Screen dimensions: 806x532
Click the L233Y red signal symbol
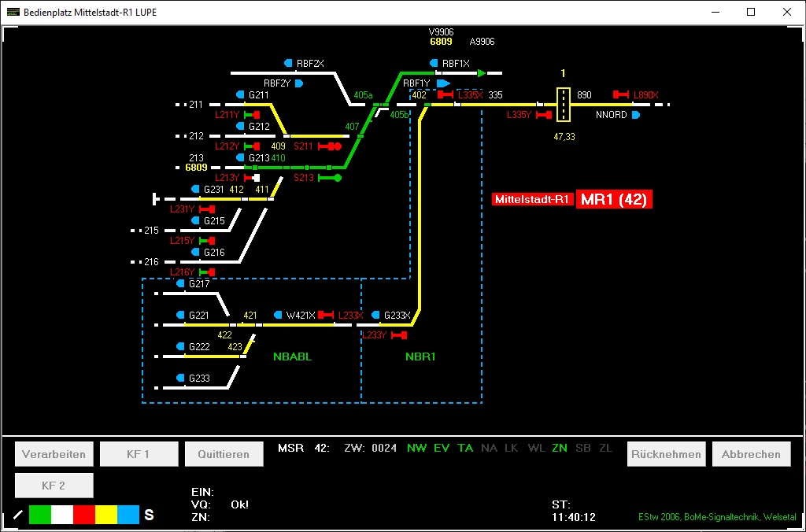[x=399, y=335]
